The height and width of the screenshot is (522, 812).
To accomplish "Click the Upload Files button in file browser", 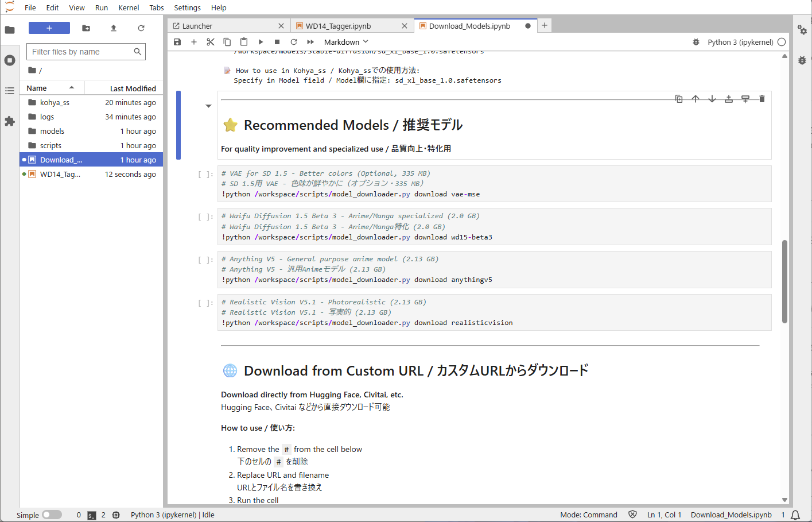I will pos(114,28).
